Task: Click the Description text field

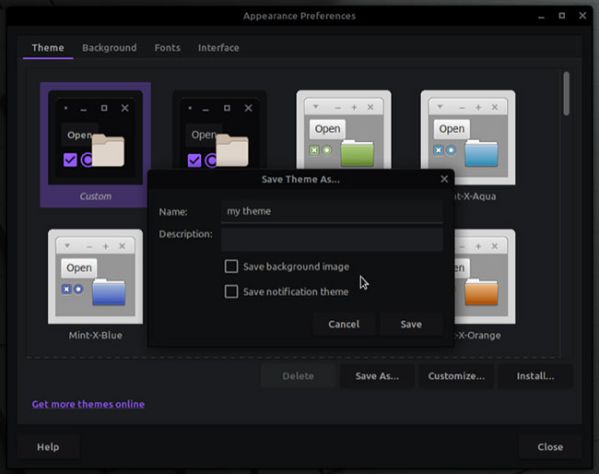Action: [332, 238]
